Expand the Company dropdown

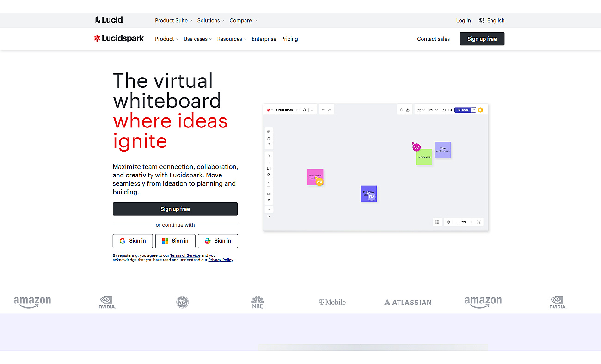tap(243, 20)
